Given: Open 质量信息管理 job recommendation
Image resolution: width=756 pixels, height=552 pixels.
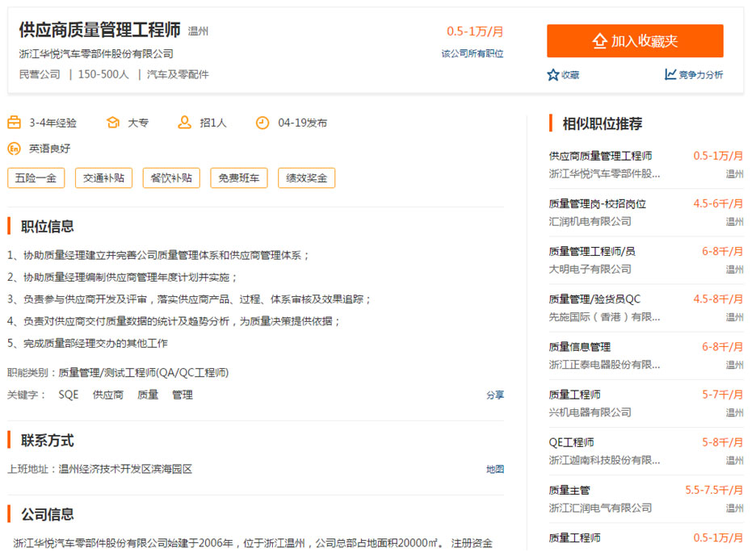Looking at the screenshot, I should (x=579, y=347).
